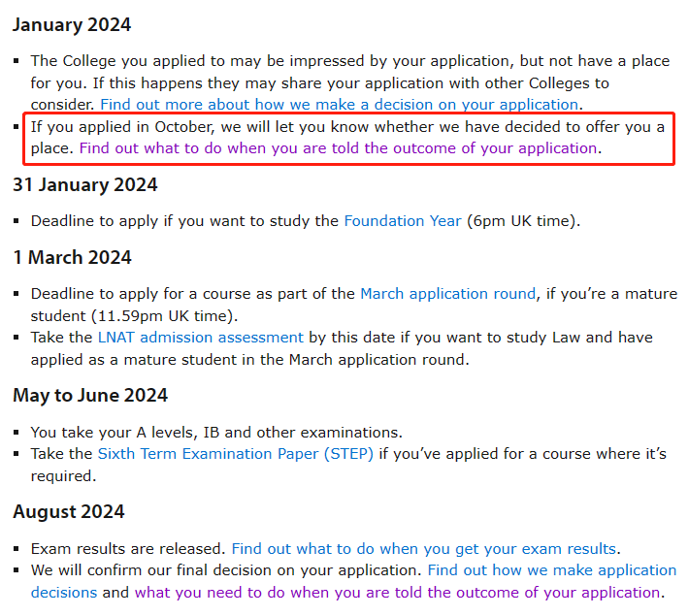Click the 'If you applied in October' sentence

coord(347,138)
